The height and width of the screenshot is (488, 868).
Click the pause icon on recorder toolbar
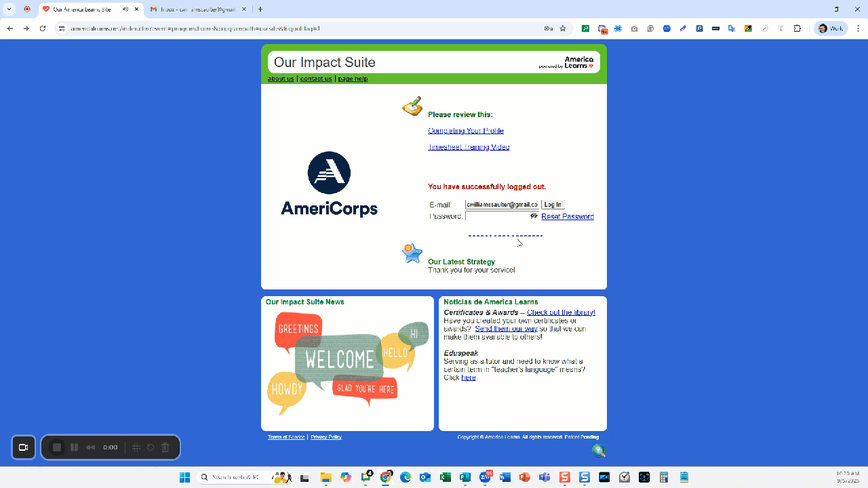(75, 447)
